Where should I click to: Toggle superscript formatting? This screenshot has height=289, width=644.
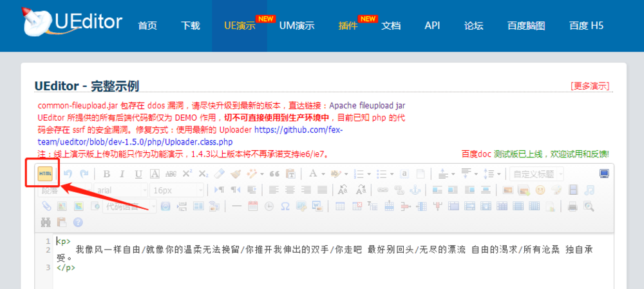click(x=187, y=174)
